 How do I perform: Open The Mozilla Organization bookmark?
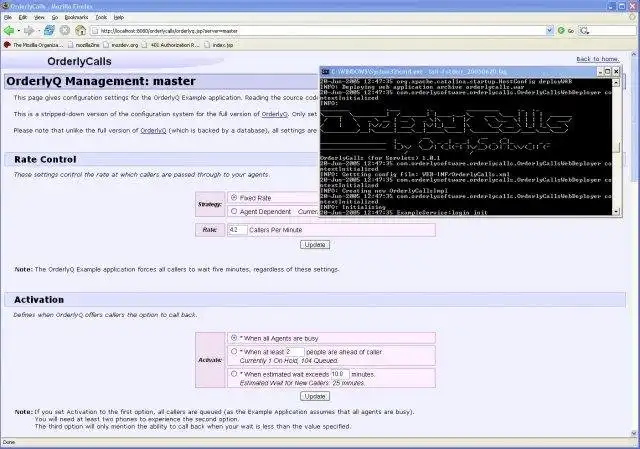tap(33, 45)
